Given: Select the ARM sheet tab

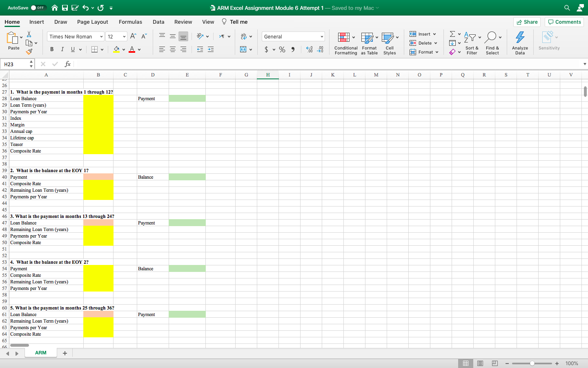Looking at the screenshot, I should click(40, 352).
